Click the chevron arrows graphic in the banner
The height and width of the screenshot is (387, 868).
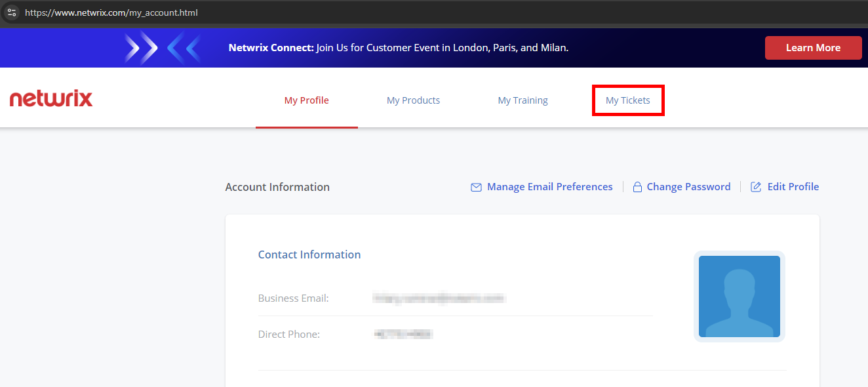point(162,48)
